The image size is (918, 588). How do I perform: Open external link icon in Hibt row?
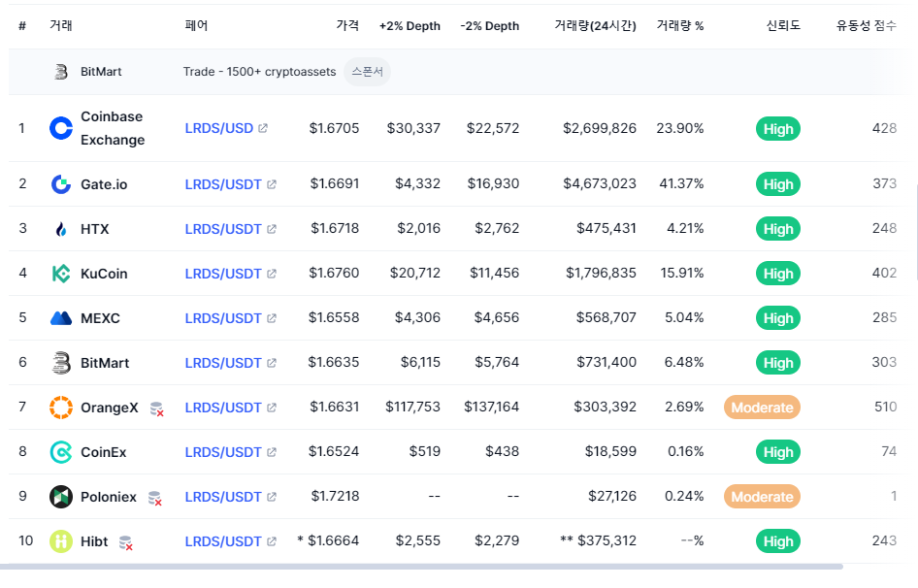[272, 541]
